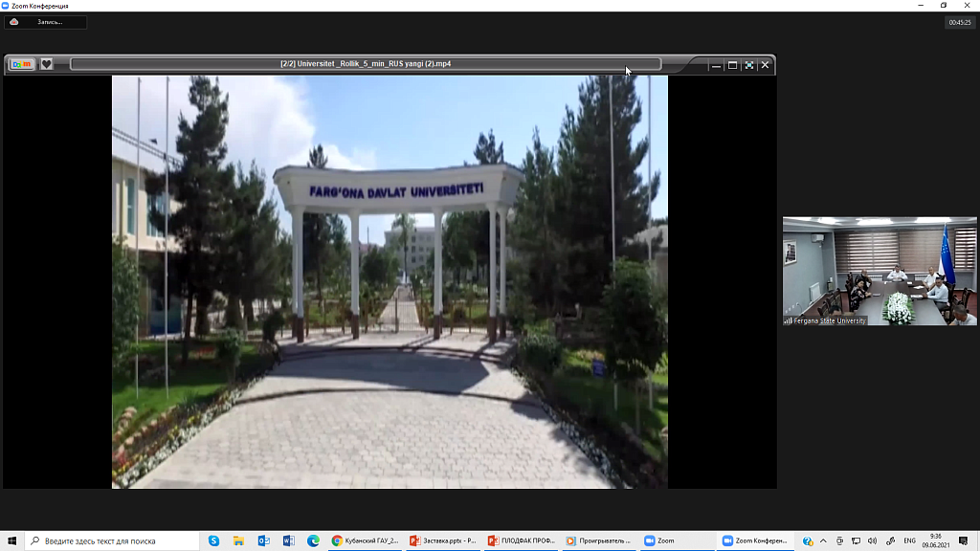Viewport: 980px width, 551px height.
Task: Open Skype from the taskbar
Action: 213,541
